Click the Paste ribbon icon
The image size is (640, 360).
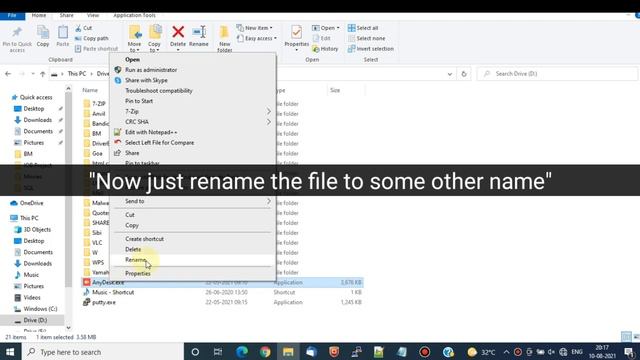pyautogui.click(x=63, y=36)
